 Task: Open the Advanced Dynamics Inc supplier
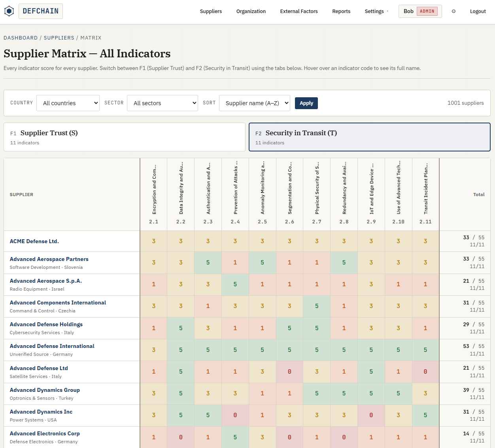pos(41,412)
